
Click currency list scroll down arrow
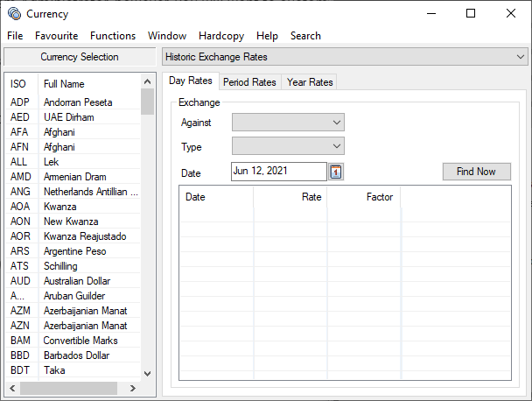pos(147,374)
